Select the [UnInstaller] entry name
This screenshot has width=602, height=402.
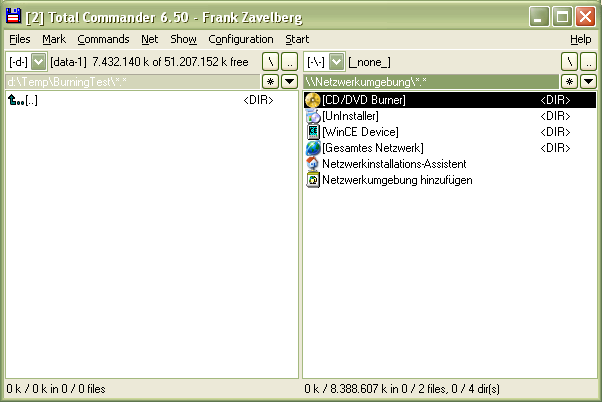(351, 116)
